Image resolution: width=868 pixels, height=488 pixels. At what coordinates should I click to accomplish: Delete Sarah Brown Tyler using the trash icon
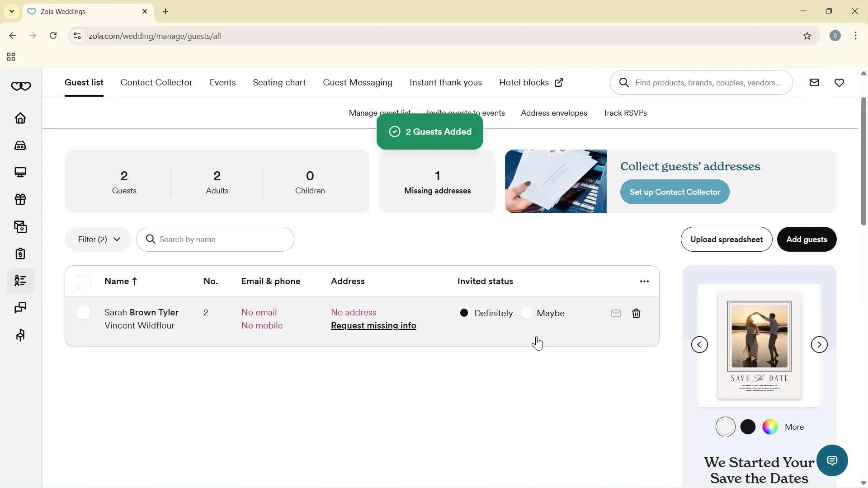coord(636,313)
